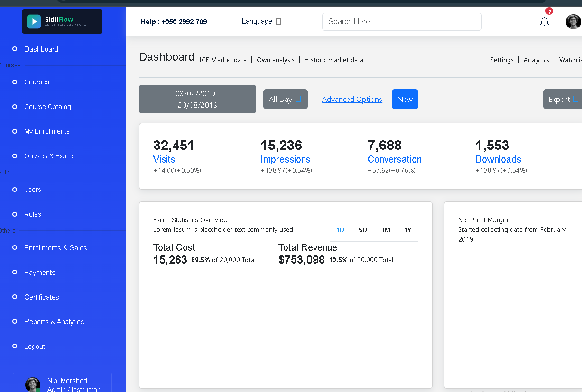Open the Roles page
This screenshot has width=582, height=392.
pos(33,214)
